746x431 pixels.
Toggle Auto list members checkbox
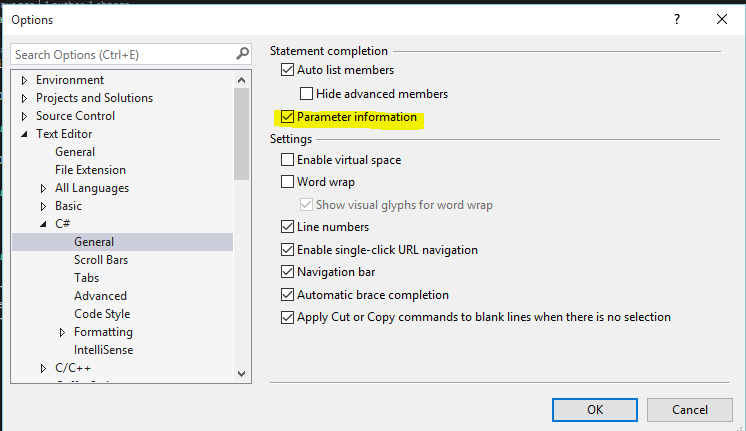pyautogui.click(x=287, y=70)
